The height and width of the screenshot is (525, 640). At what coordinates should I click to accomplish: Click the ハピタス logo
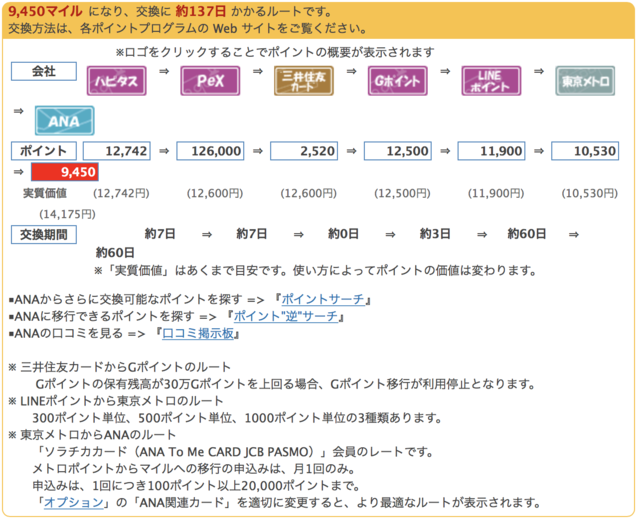(116, 81)
